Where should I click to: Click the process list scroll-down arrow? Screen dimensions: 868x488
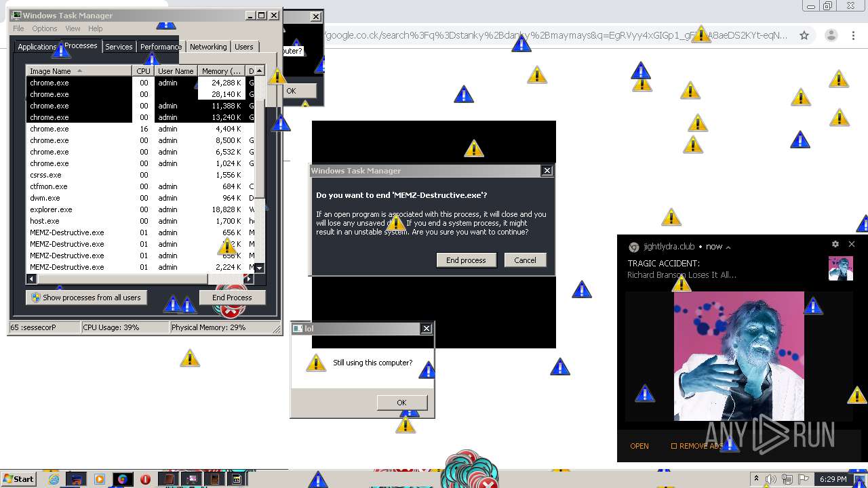point(259,268)
